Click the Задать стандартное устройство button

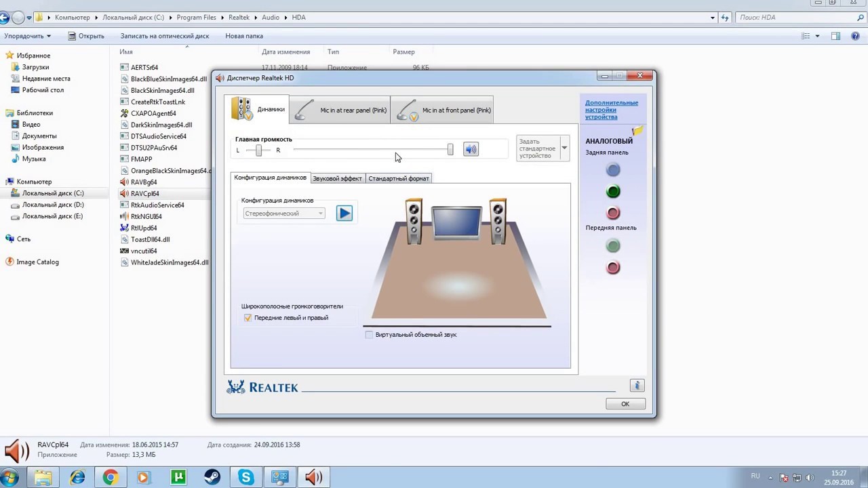click(x=537, y=148)
